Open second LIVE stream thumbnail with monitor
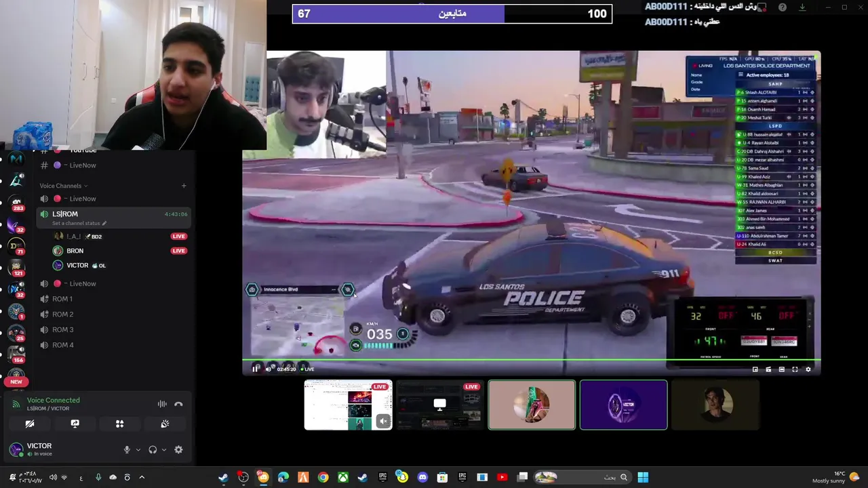Screen dimensions: 868x488 click(x=439, y=405)
